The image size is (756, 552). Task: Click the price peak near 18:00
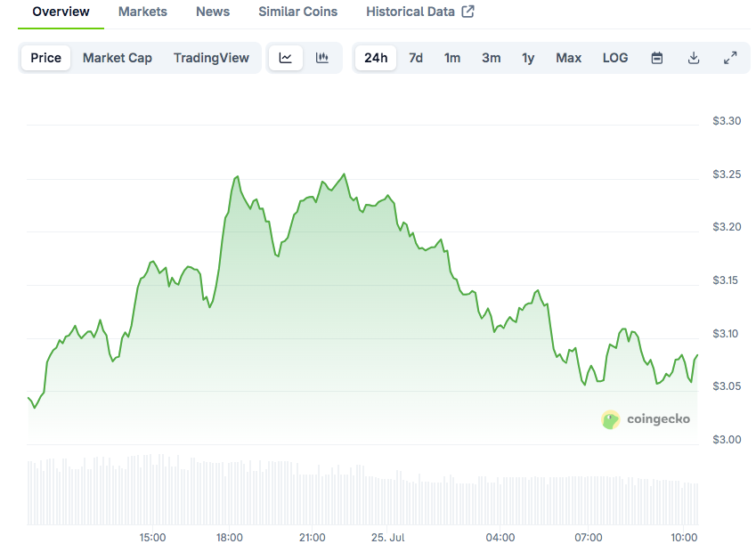tap(237, 177)
